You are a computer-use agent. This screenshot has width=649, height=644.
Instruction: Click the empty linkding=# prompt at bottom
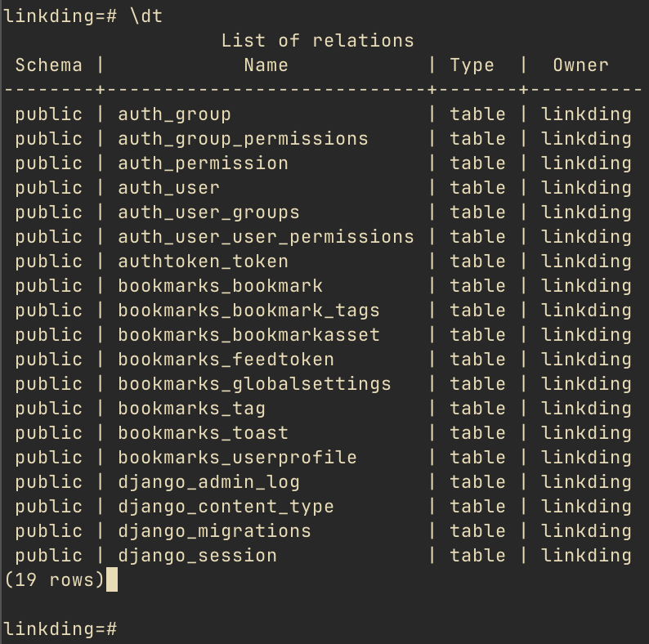pyautogui.click(x=60, y=629)
